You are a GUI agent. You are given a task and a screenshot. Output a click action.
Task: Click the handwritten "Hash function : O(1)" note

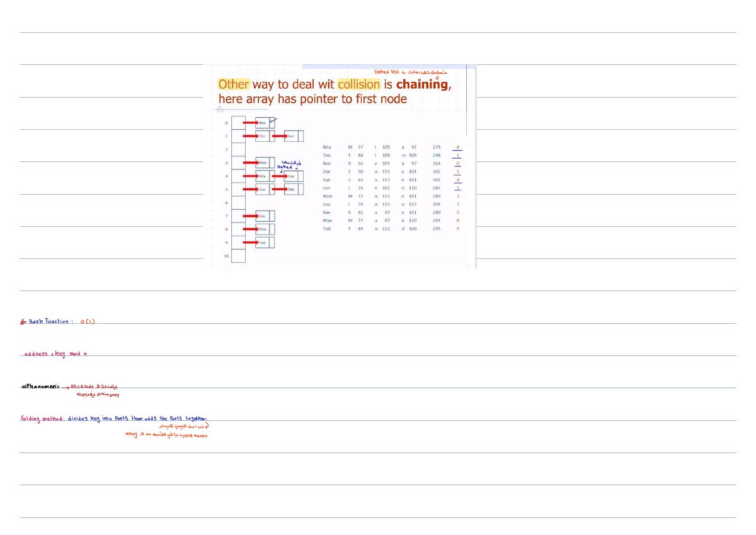point(57,321)
